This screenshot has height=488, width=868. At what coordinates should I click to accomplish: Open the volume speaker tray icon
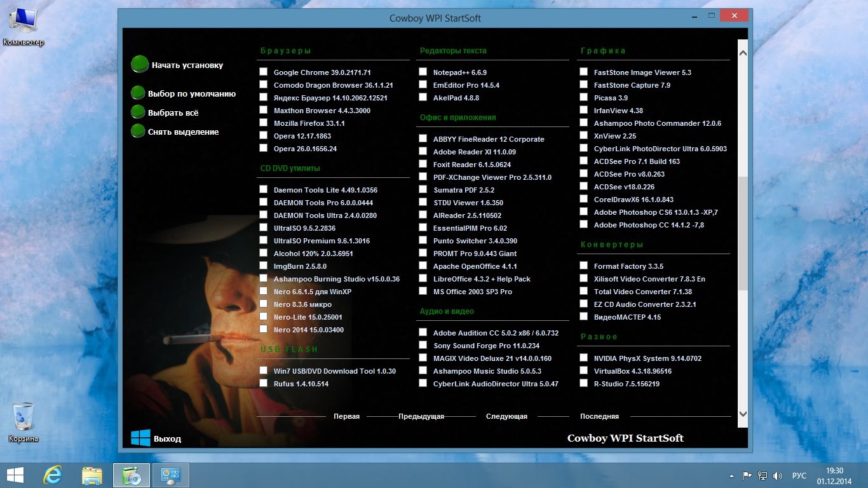pyautogui.click(x=777, y=475)
